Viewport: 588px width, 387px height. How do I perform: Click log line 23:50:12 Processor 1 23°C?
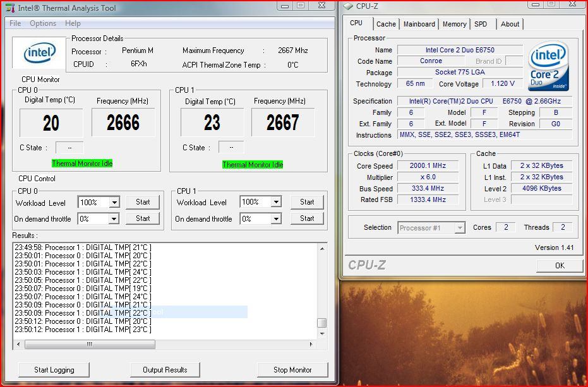(83, 330)
